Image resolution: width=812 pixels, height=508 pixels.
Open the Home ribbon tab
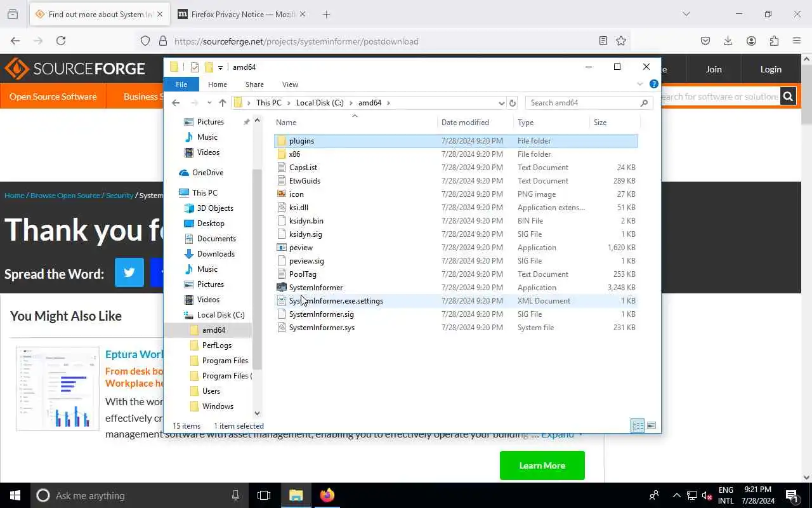tap(218, 84)
